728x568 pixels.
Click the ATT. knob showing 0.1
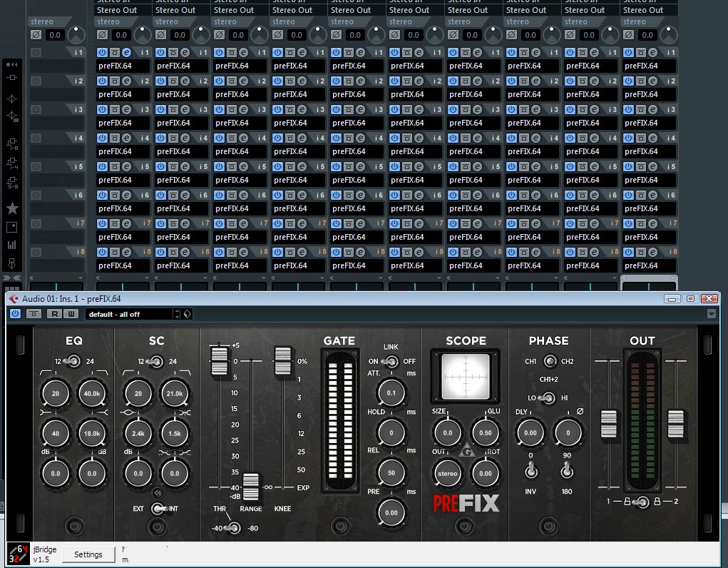tap(391, 393)
